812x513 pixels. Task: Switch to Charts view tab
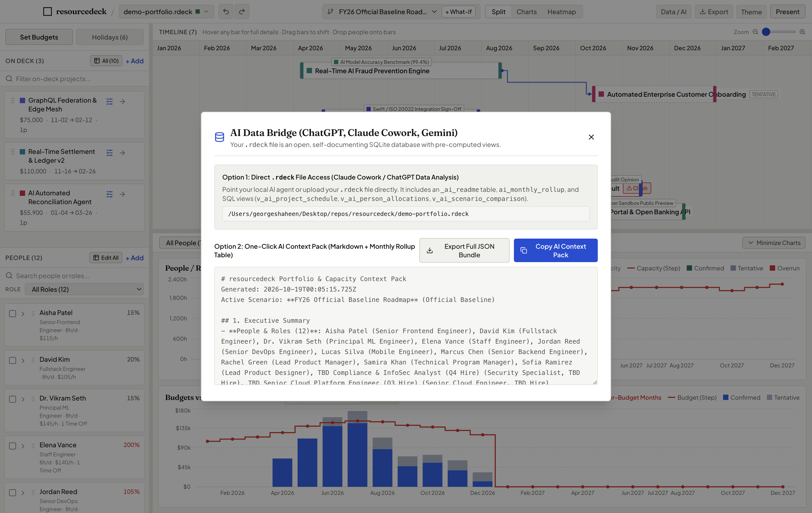[526, 12]
